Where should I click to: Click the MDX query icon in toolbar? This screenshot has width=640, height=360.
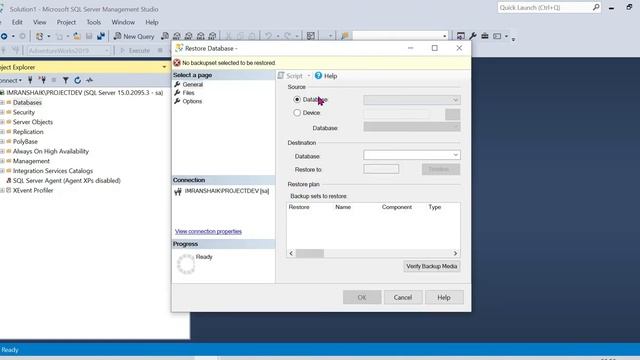point(177,36)
